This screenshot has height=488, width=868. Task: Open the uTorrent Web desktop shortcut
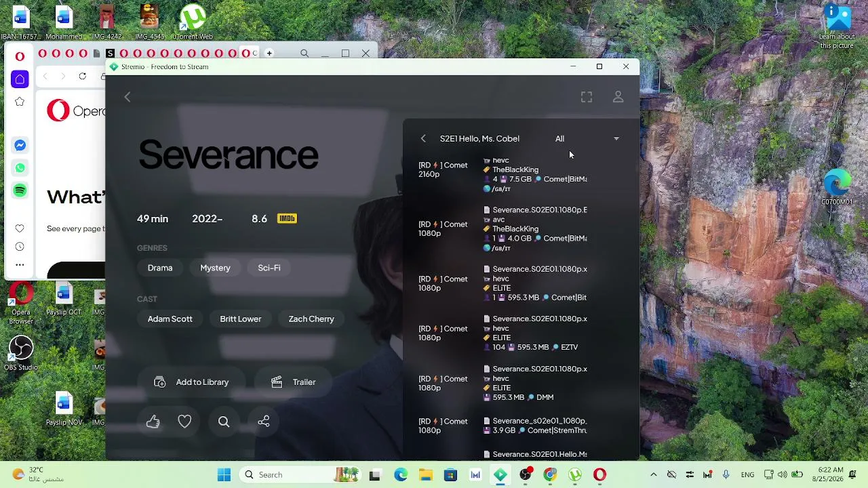193,22
